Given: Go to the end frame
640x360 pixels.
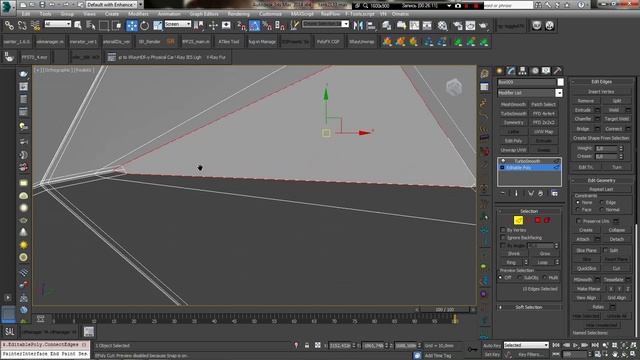Looking at the screenshot, I should 595,345.
